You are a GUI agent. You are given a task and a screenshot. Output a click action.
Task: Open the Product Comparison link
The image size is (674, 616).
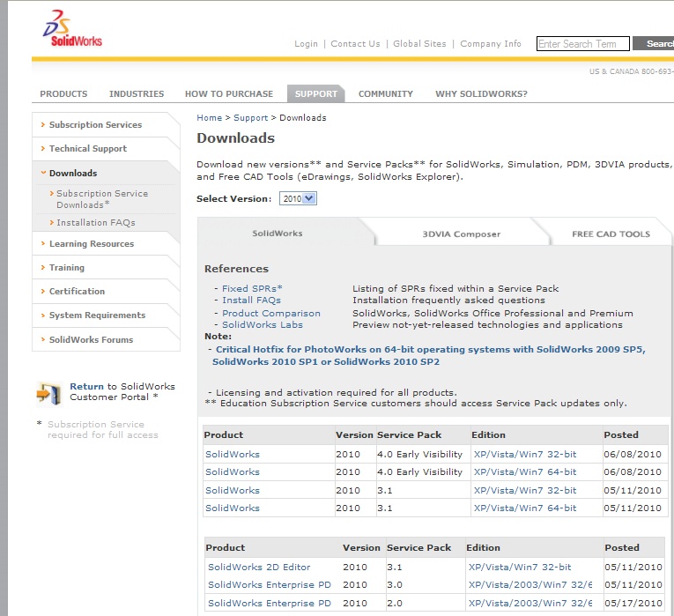271,314
